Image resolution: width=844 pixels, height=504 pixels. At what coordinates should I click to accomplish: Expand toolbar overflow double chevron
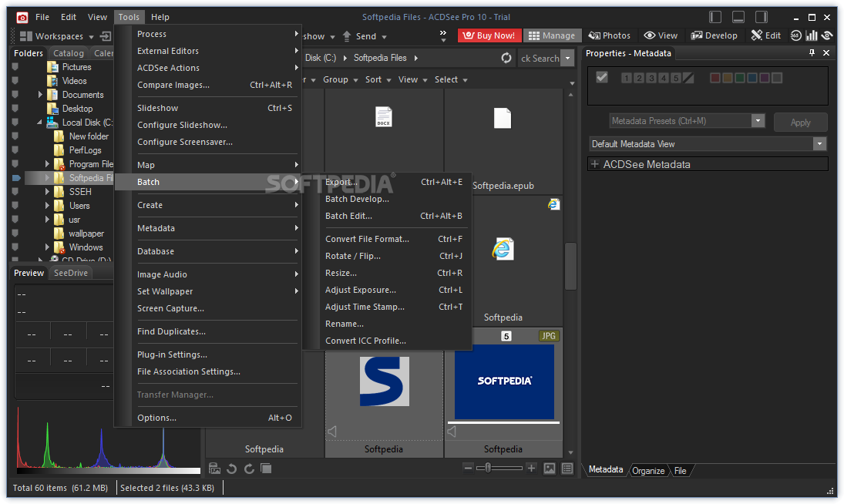pos(443,35)
